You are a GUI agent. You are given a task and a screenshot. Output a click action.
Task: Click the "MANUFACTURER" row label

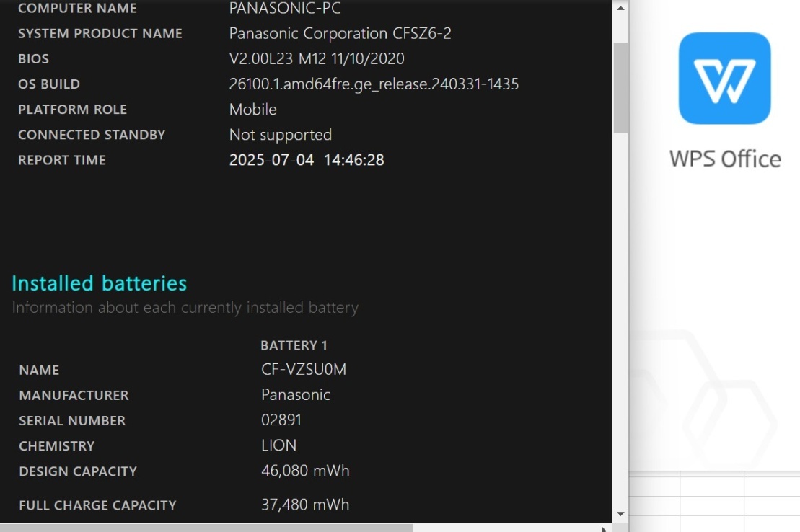pos(74,396)
